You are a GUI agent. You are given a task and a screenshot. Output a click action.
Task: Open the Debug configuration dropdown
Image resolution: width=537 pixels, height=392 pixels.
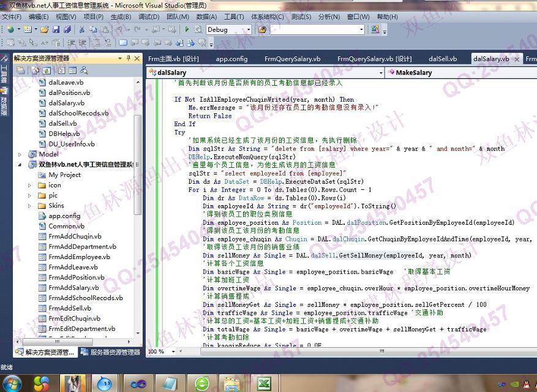pos(249,30)
